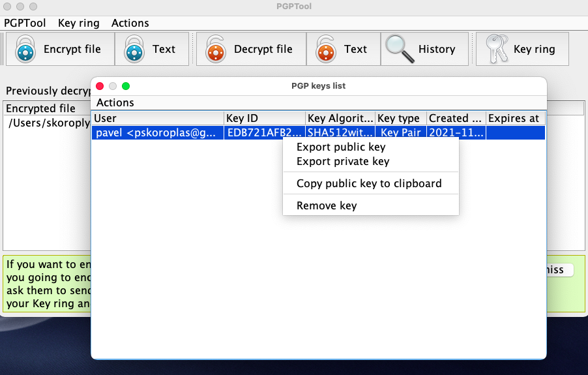The width and height of the screenshot is (588, 375).
Task: Open the PGPTool menu
Action: point(25,23)
